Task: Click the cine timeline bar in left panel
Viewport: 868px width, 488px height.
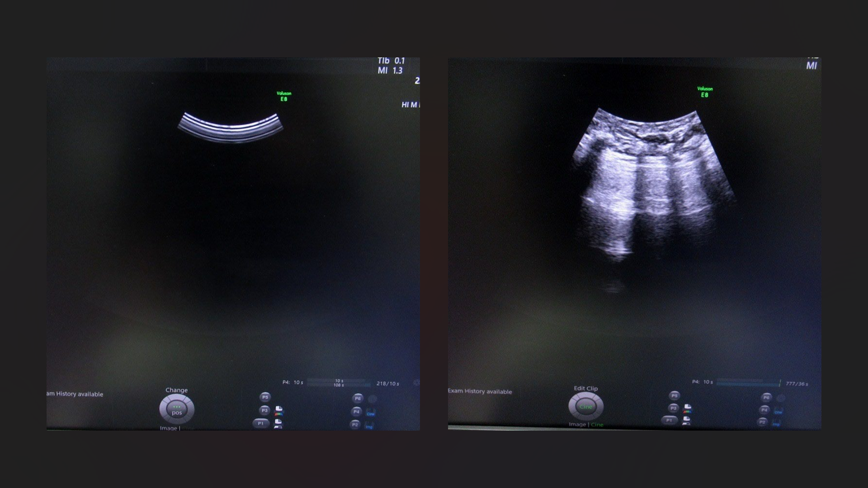Action: point(339,383)
